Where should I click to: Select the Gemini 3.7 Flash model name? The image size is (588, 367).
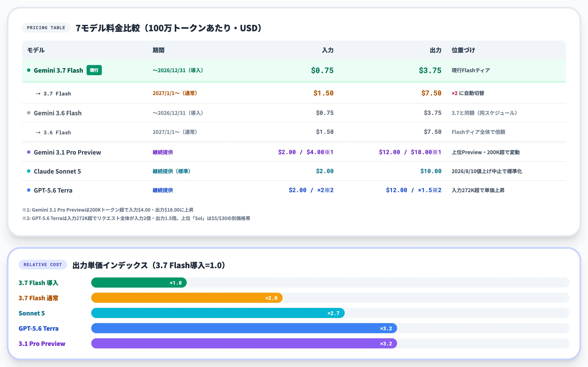[x=58, y=70]
